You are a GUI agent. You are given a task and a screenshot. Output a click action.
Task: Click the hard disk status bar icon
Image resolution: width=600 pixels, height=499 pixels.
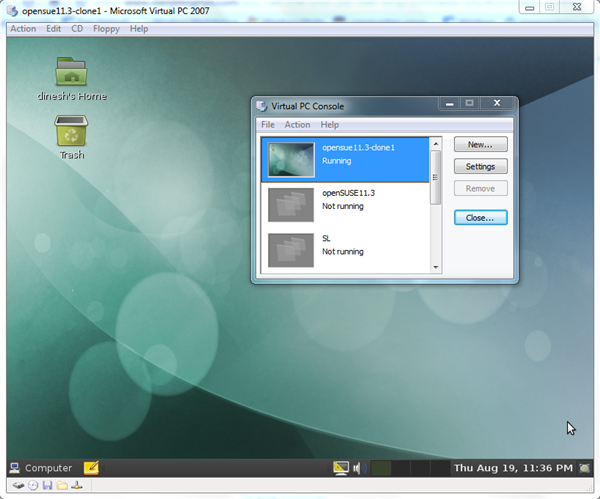point(18,486)
